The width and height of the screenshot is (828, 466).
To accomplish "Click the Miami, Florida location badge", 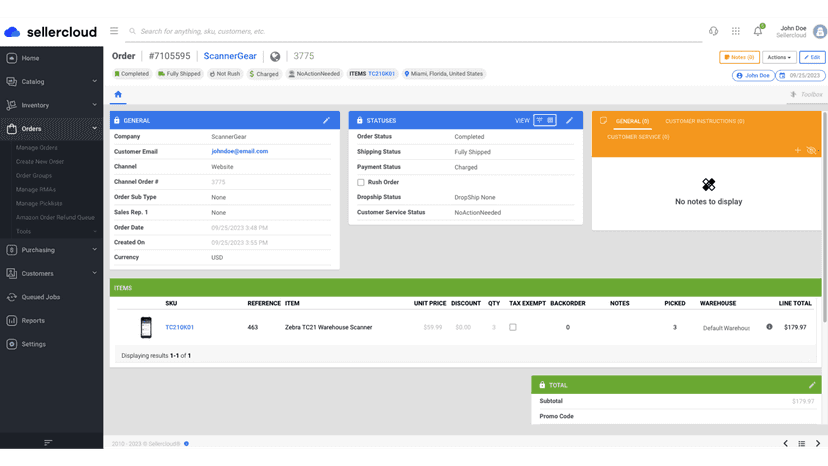I will click(444, 74).
